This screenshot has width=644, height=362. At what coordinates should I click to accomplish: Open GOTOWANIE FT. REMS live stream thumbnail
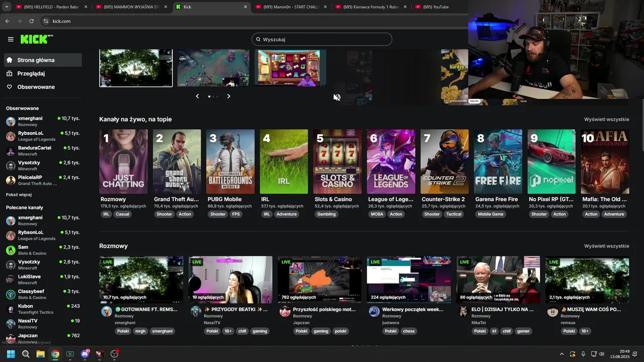[141, 280]
